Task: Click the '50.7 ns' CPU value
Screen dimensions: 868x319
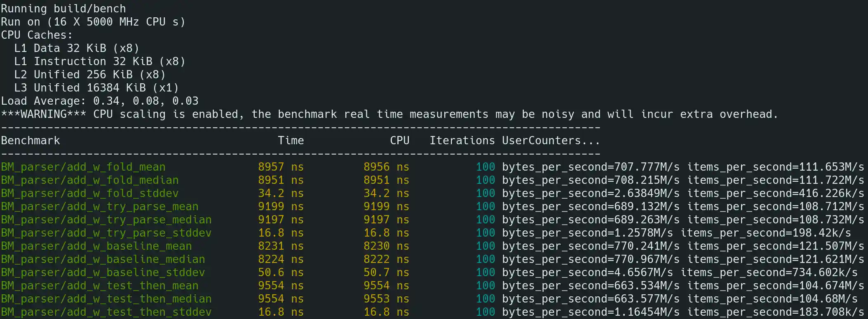Action: (x=387, y=272)
